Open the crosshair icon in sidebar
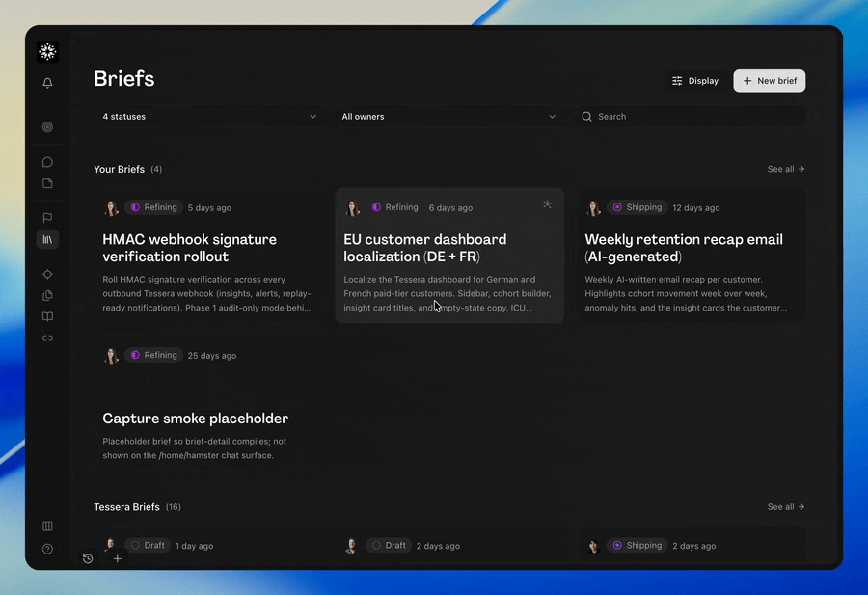 (47, 275)
